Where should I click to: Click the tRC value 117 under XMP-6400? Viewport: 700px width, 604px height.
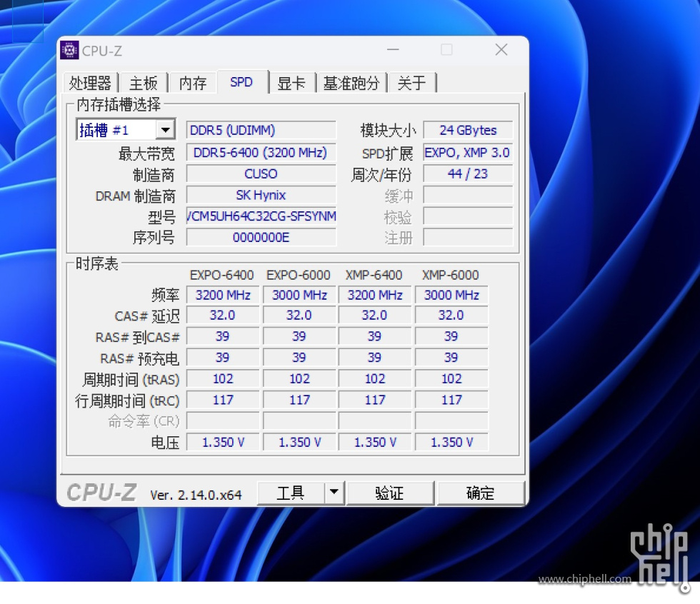(x=375, y=400)
